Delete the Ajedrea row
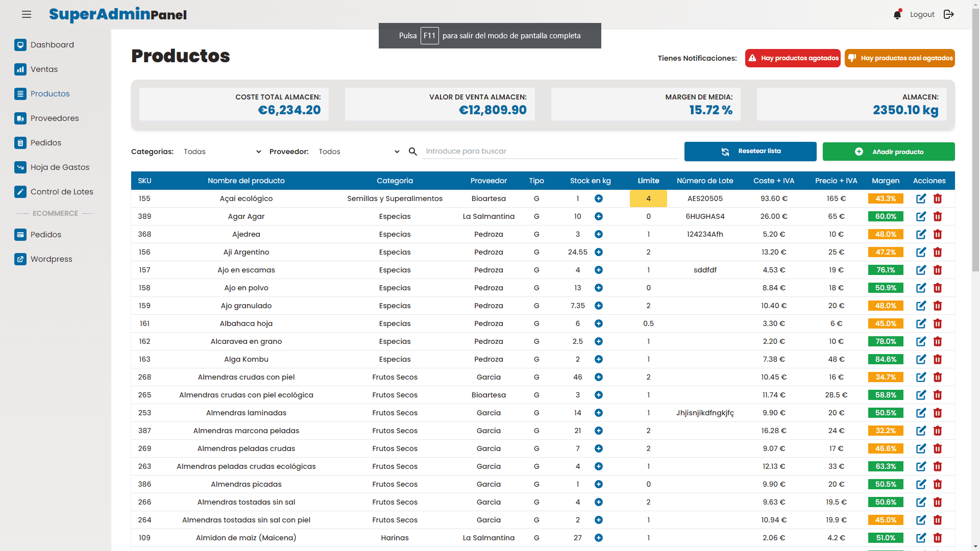This screenshot has width=980, height=551. tap(938, 234)
